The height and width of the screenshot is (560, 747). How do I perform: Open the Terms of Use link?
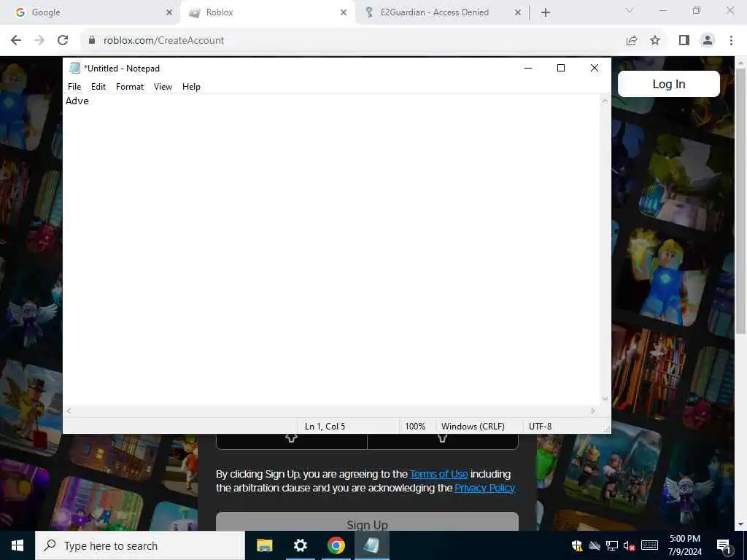(x=438, y=474)
